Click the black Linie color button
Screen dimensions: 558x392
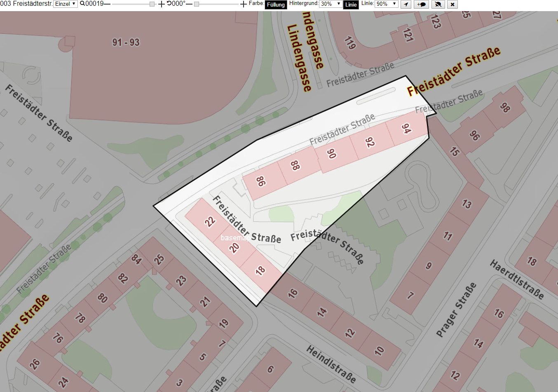(351, 5)
